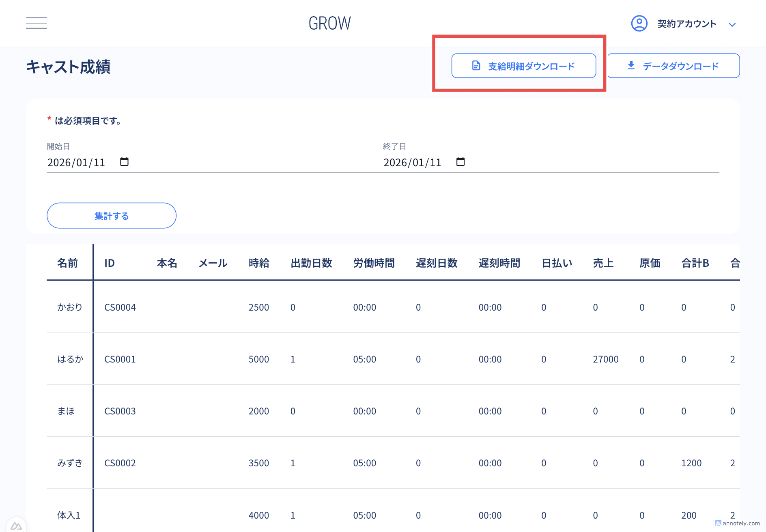This screenshot has width=766, height=532.
Task: Click the 名前 column header
Action: pyautogui.click(x=68, y=263)
